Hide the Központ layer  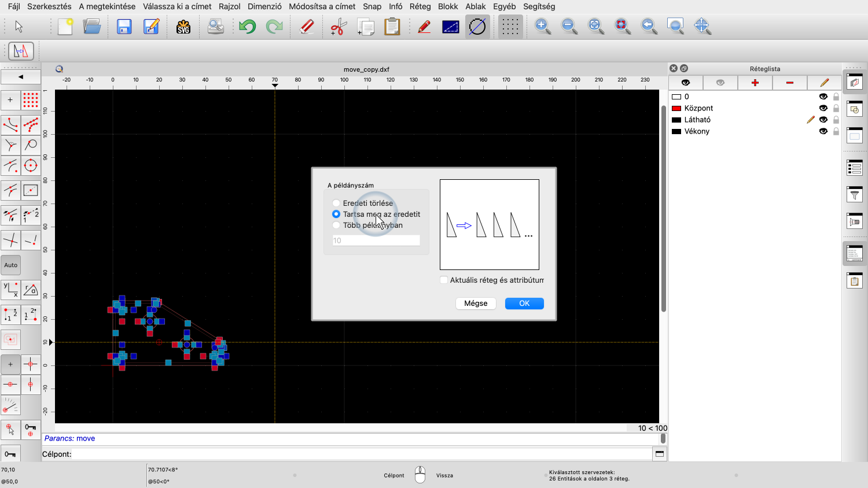(x=823, y=108)
